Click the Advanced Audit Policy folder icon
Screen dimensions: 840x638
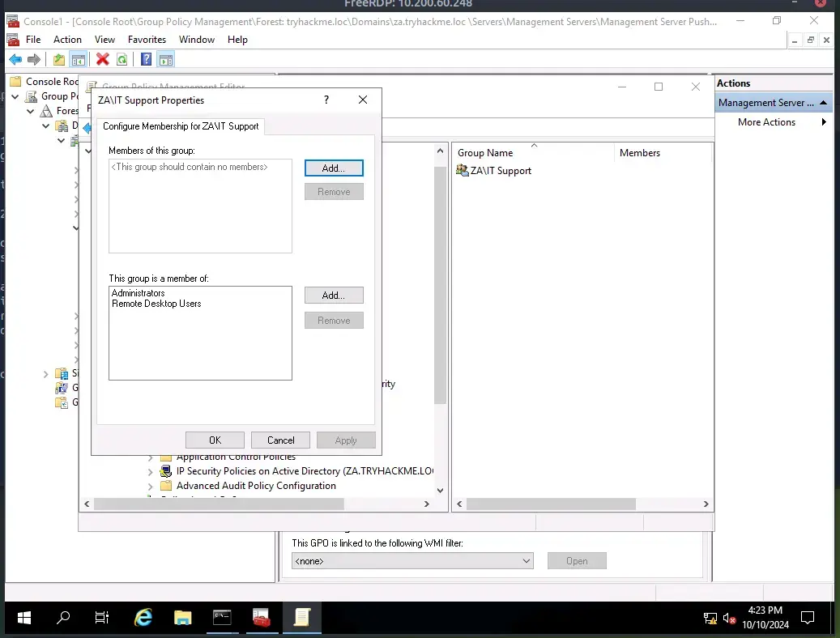point(166,485)
